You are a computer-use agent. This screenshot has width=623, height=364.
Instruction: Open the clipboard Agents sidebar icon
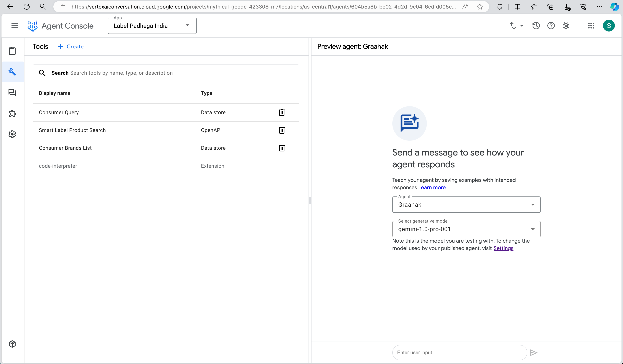coord(12,51)
